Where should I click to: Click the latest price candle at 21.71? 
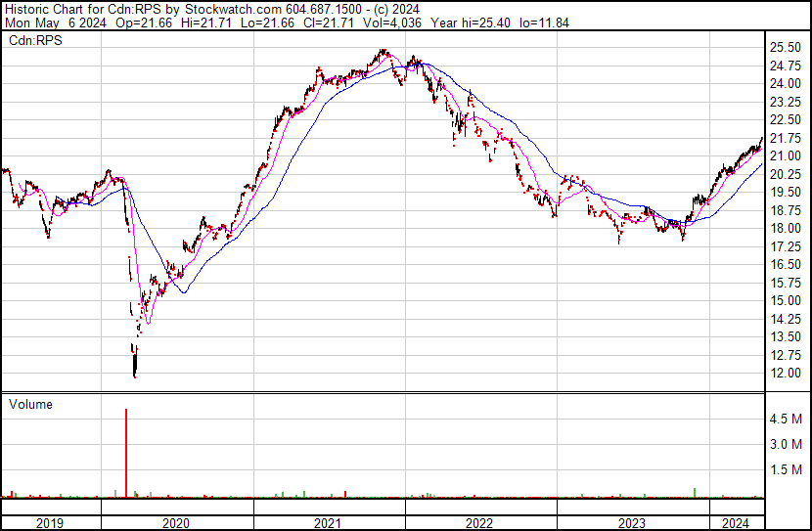click(762, 140)
